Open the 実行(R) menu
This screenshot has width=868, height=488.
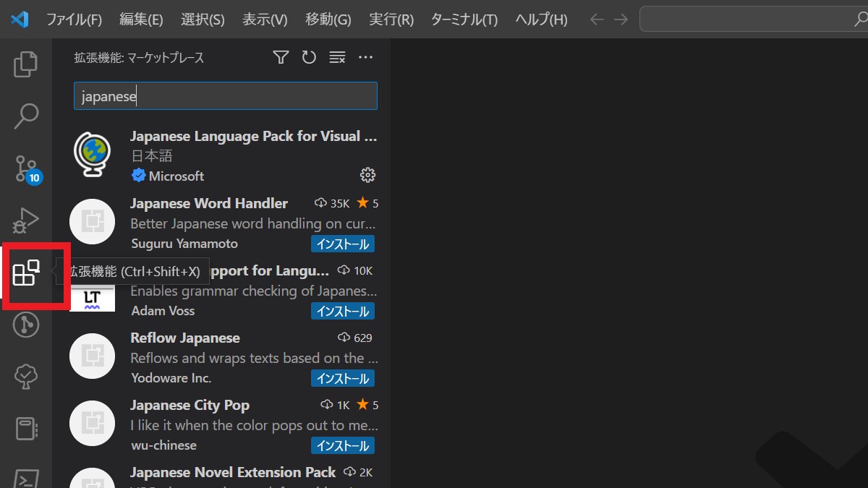tap(391, 20)
